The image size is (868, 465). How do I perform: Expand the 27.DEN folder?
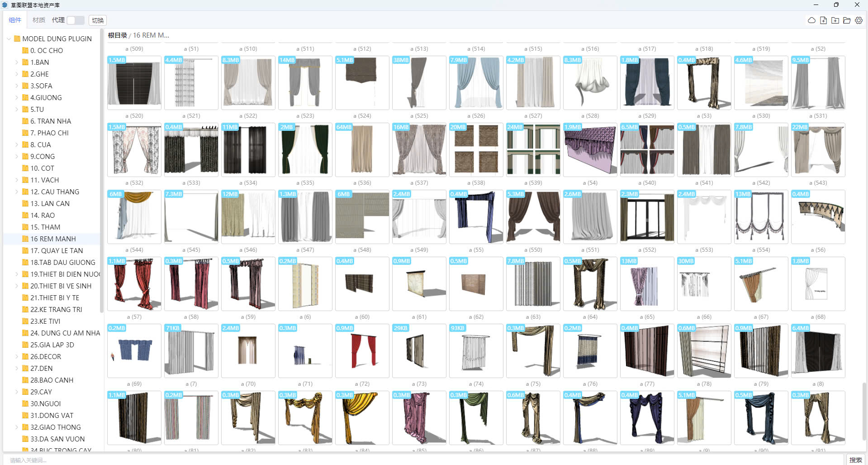(x=17, y=368)
